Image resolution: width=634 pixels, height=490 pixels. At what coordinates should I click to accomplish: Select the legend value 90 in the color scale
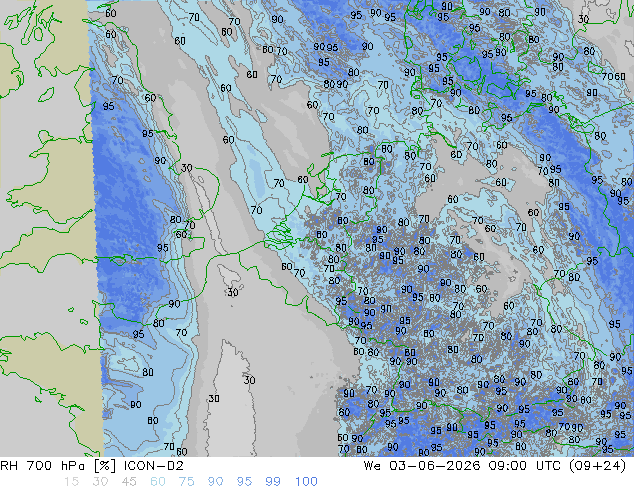click(215, 482)
